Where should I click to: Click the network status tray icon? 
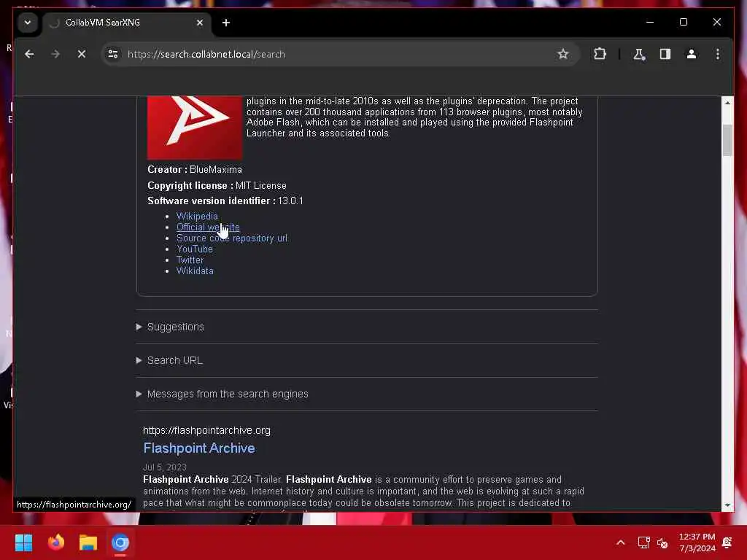[643, 542]
